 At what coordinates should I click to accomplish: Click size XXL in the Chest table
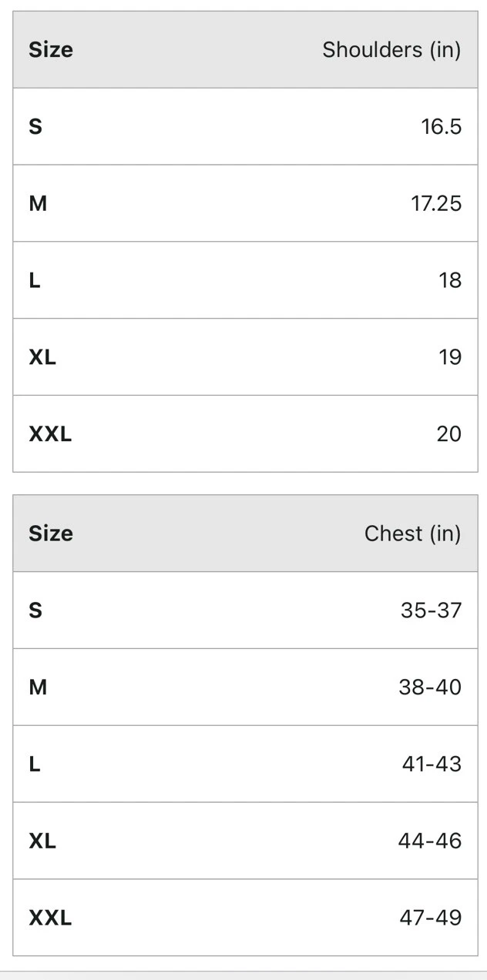(50, 918)
